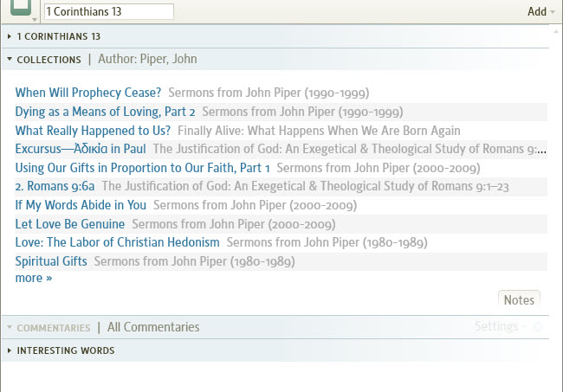Click 'Sermons from John Piper (1990-1999)' beside Prophecy Cease

tap(269, 93)
